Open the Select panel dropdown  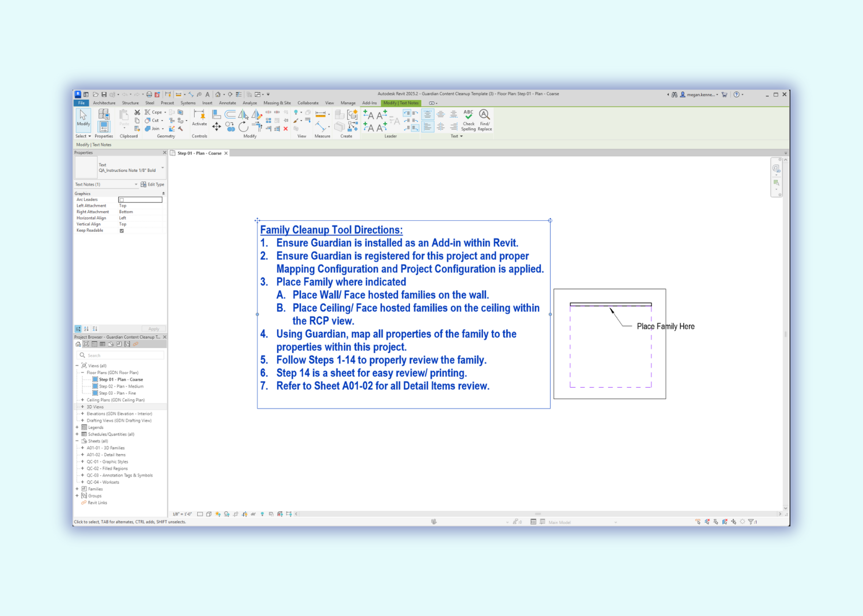83,136
